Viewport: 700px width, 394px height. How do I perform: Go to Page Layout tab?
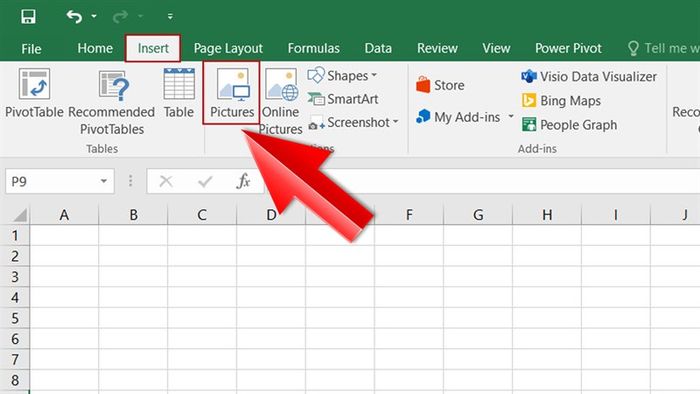click(x=228, y=48)
